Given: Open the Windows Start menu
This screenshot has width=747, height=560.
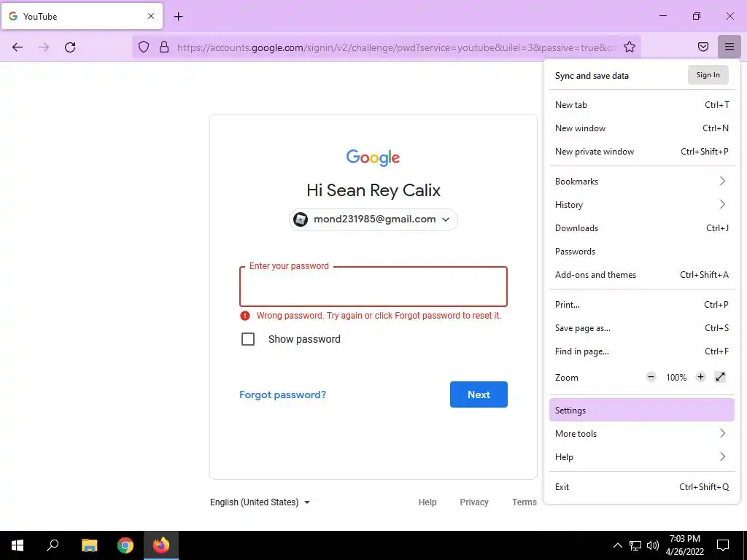Looking at the screenshot, I should [18, 545].
